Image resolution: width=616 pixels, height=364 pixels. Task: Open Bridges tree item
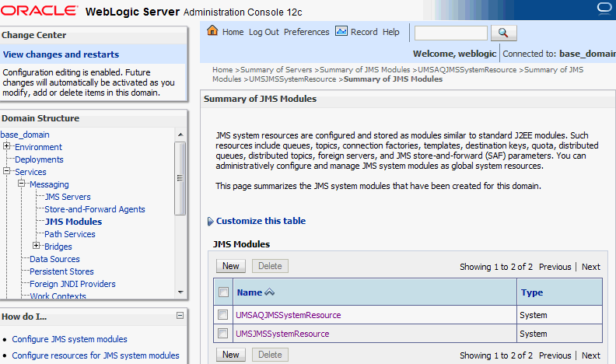point(58,247)
